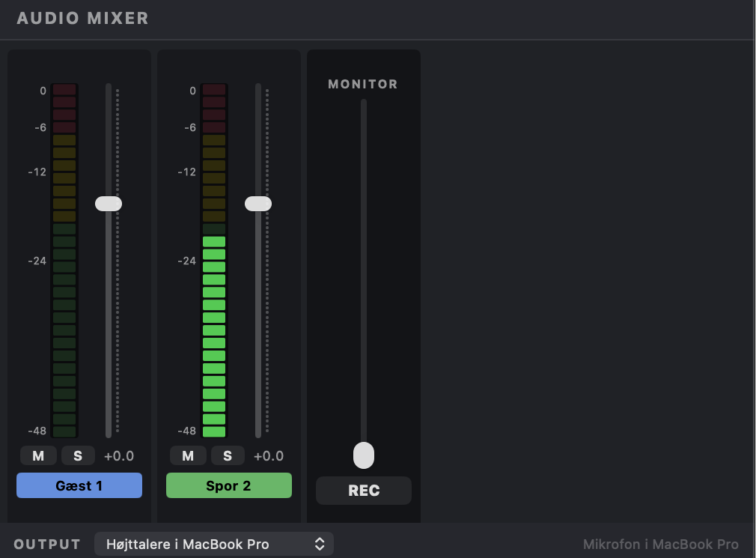Click the Gæst 1 level meter
The width and height of the screenshot is (756, 558).
coord(64,261)
